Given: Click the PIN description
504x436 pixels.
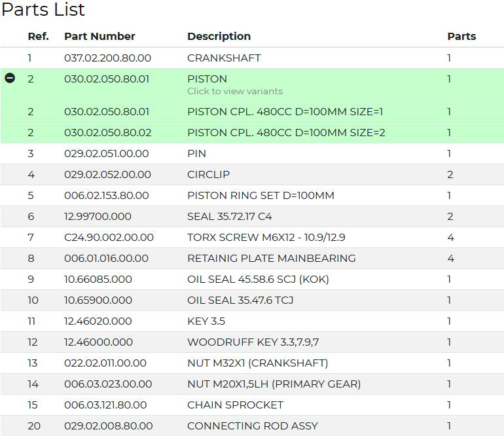Looking at the screenshot, I should (197, 153).
